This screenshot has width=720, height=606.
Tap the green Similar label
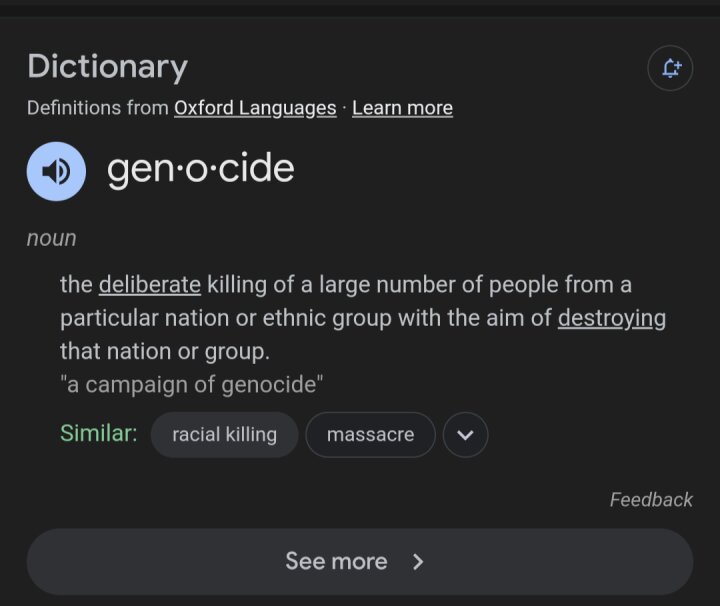[99, 433]
